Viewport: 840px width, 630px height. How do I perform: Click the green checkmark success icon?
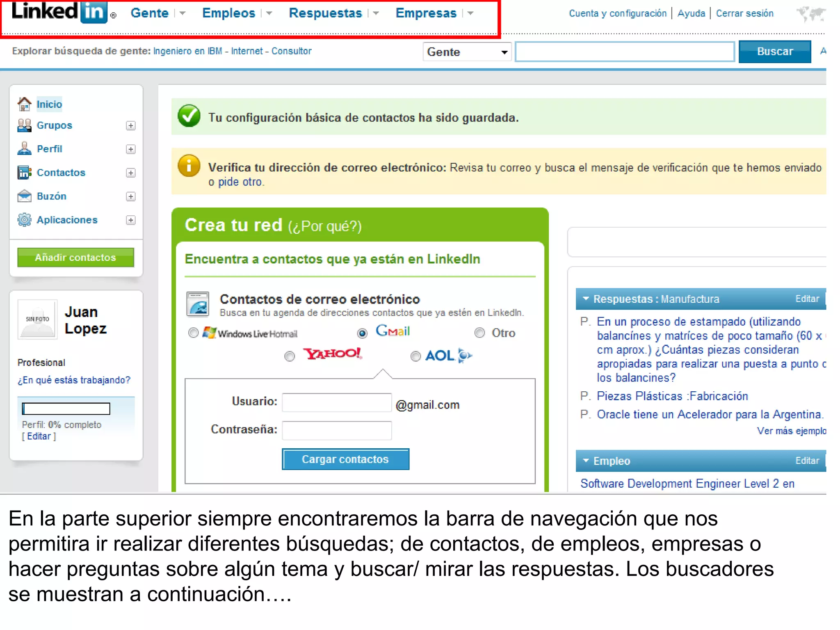coord(189,116)
